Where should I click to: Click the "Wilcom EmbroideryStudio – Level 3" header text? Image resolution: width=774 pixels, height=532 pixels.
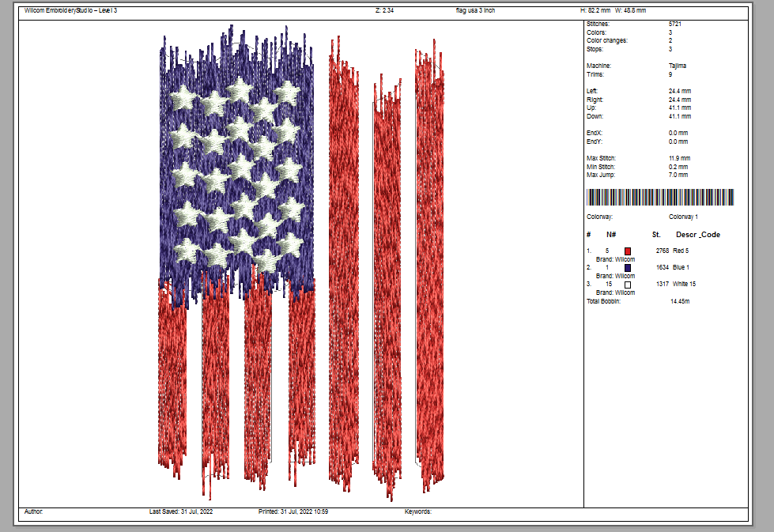(70, 10)
